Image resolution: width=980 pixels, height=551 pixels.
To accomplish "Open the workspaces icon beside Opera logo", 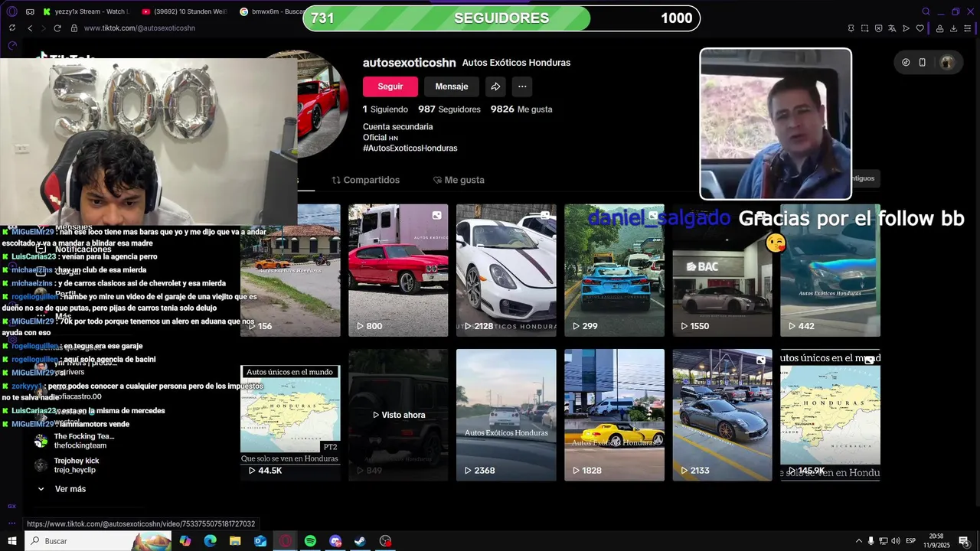I will 30,11.
